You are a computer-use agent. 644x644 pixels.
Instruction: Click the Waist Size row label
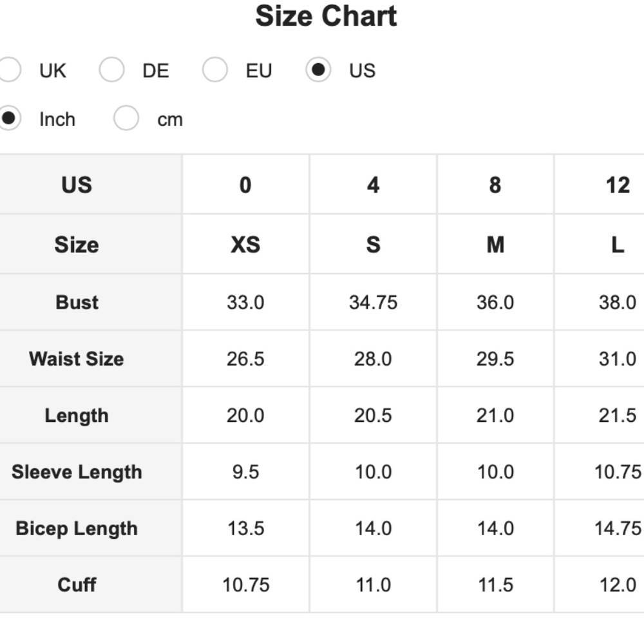(x=77, y=359)
